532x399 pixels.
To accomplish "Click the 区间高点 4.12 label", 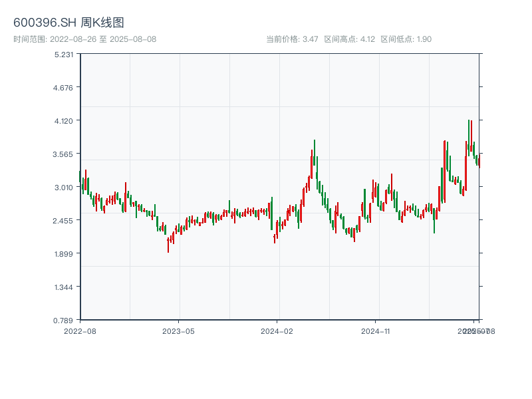I will tap(349, 39).
